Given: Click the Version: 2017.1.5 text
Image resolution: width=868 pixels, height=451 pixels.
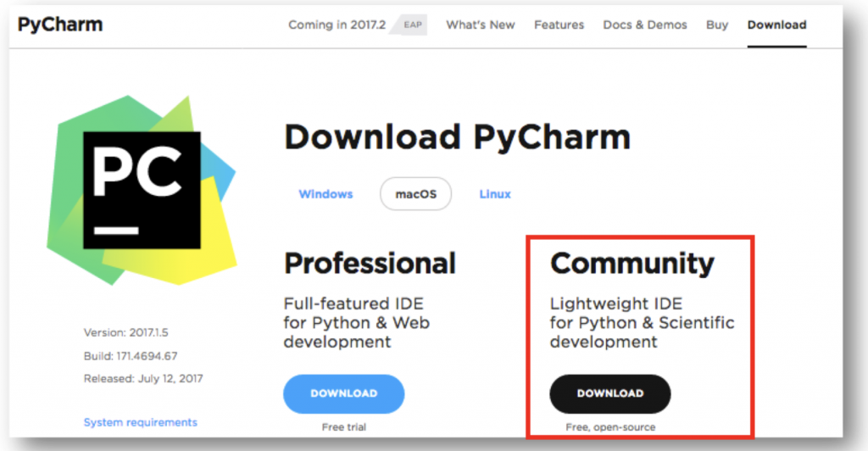Looking at the screenshot, I should (125, 332).
